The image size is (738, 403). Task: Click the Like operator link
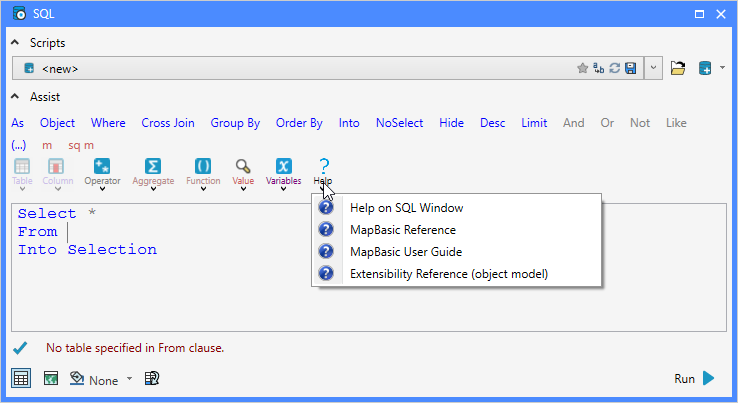[x=676, y=123]
